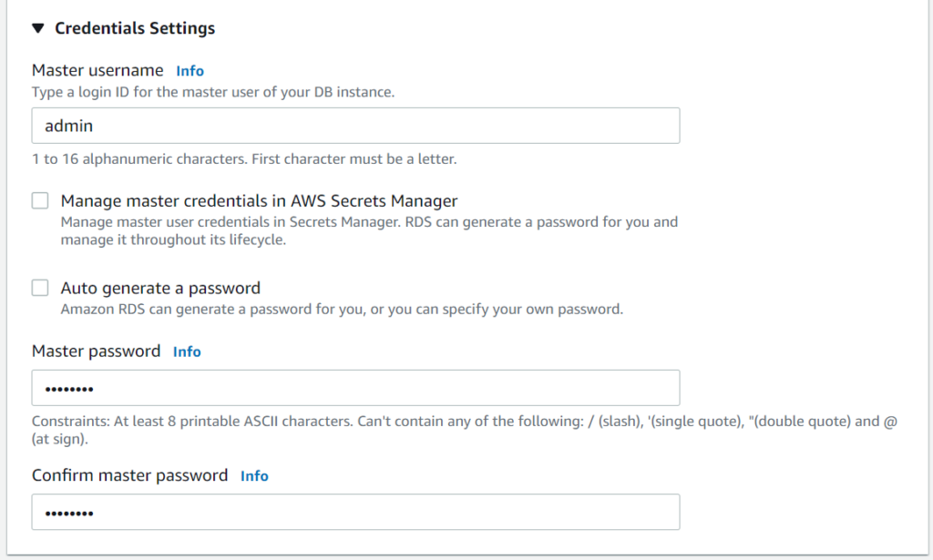Click the Amazon RDS can generate password description
This screenshot has height=560, width=933.
tap(342, 310)
